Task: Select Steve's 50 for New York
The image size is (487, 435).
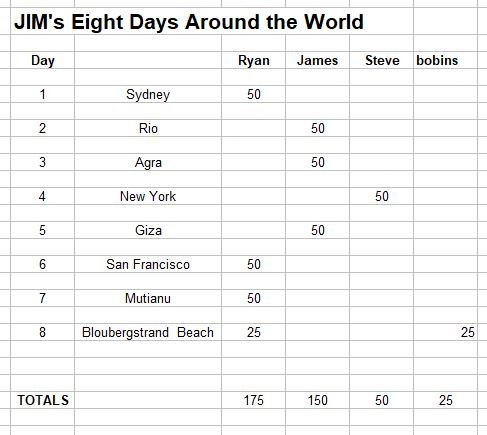Action: pyautogui.click(x=382, y=196)
